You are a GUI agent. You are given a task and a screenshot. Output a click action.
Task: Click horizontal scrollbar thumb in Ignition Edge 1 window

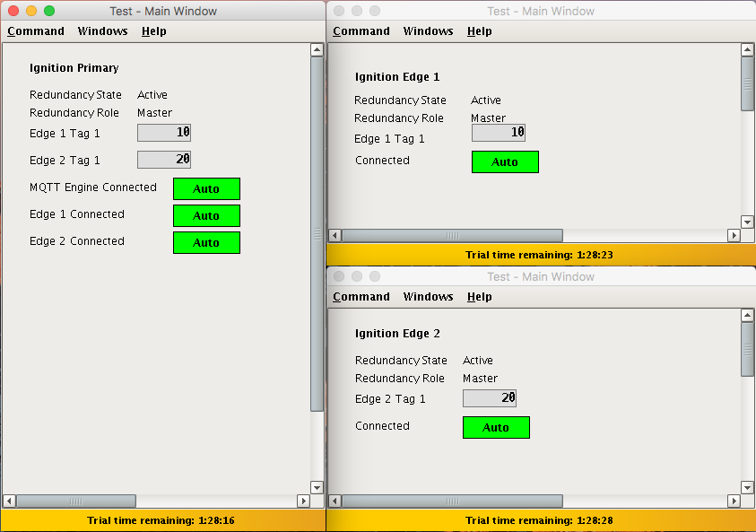coord(452,235)
